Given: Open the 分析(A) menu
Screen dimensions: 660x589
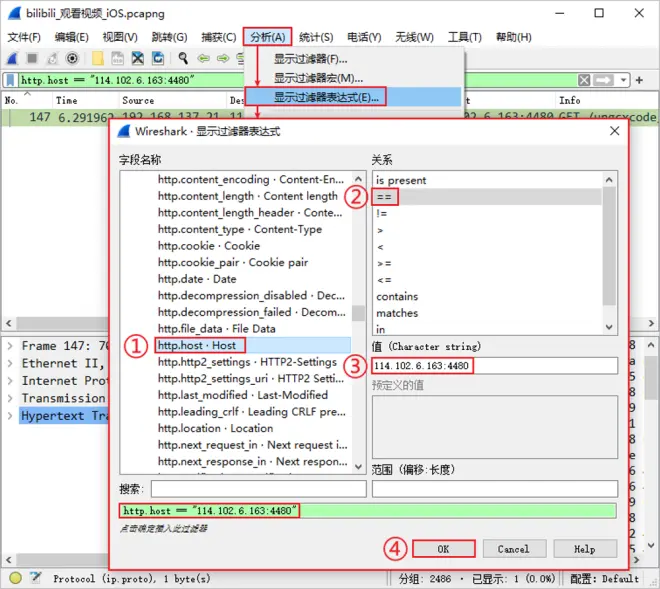Looking at the screenshot, I should point(267,37).
